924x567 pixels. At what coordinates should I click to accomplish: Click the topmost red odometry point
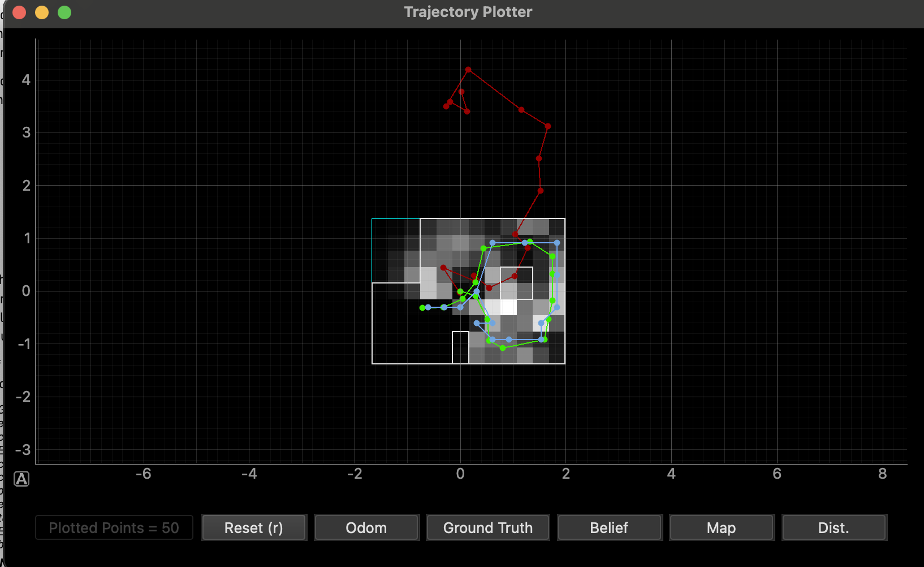[x=468, y=70]
